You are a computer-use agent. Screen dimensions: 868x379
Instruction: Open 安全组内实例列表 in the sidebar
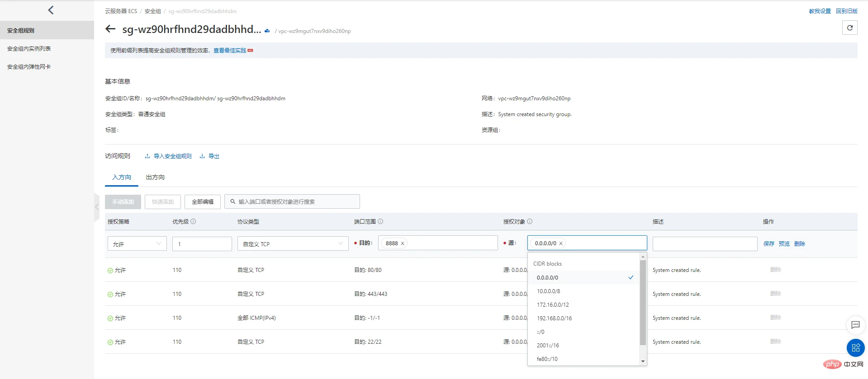(29, 49)
